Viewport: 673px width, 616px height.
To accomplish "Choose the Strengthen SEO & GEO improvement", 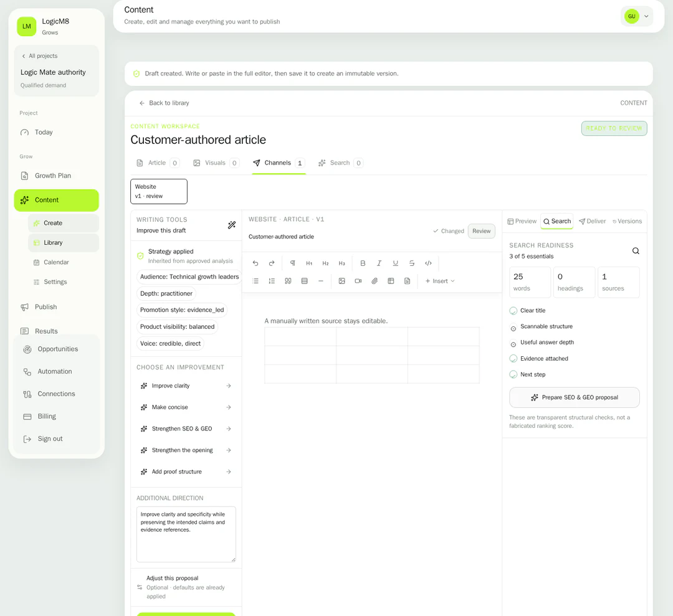I will tap(186, 429).
